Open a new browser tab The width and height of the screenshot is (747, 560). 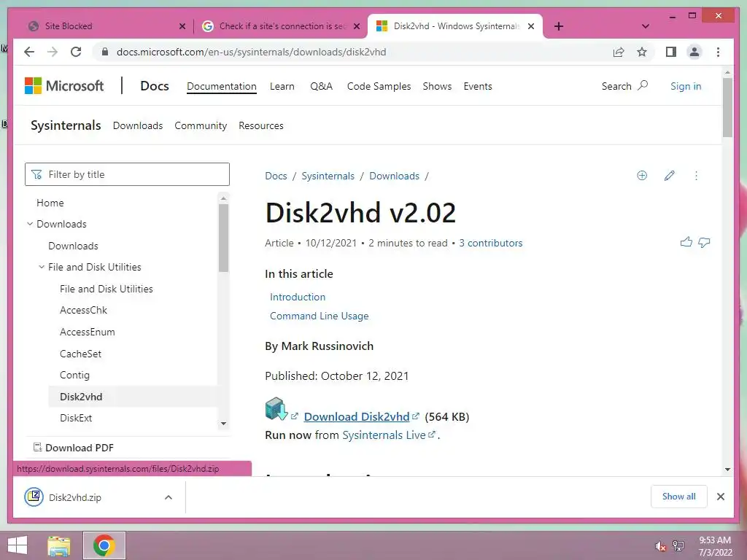tap(559, 26)
